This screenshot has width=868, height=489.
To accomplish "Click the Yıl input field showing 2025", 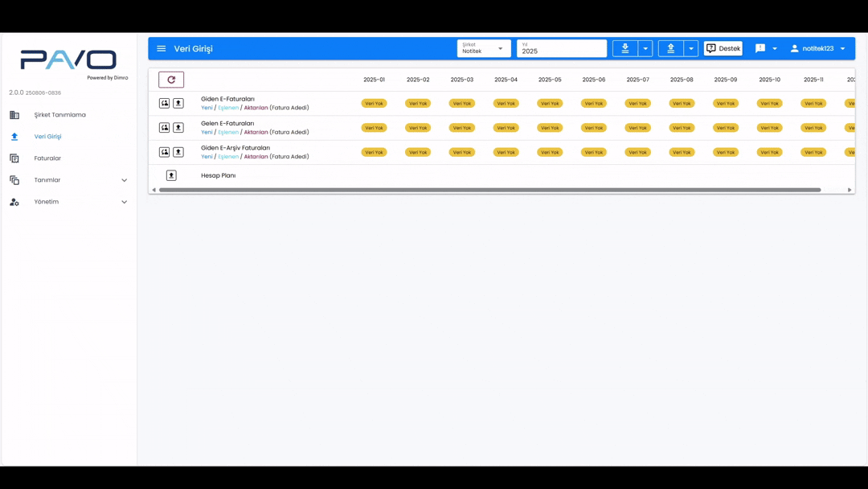I will tap(561, 50).
